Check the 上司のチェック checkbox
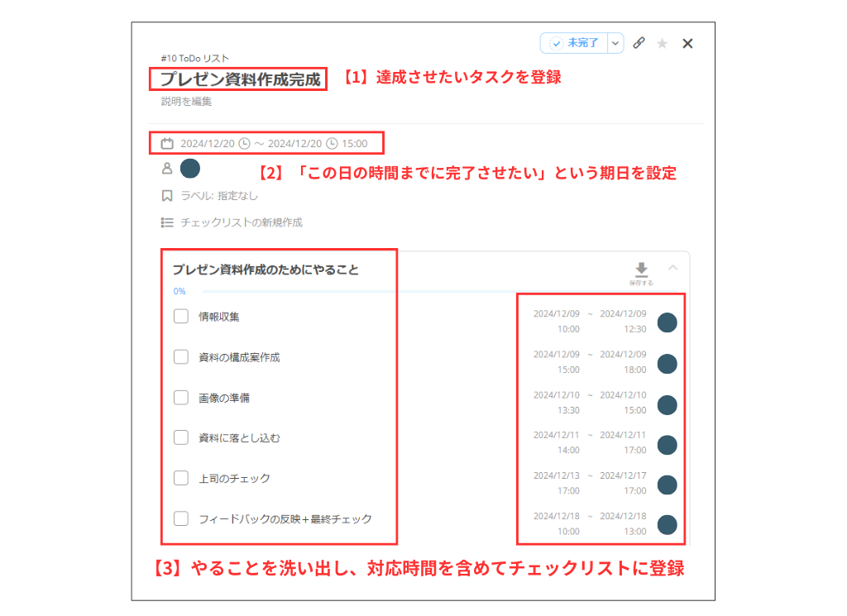 tap(180, 477)
